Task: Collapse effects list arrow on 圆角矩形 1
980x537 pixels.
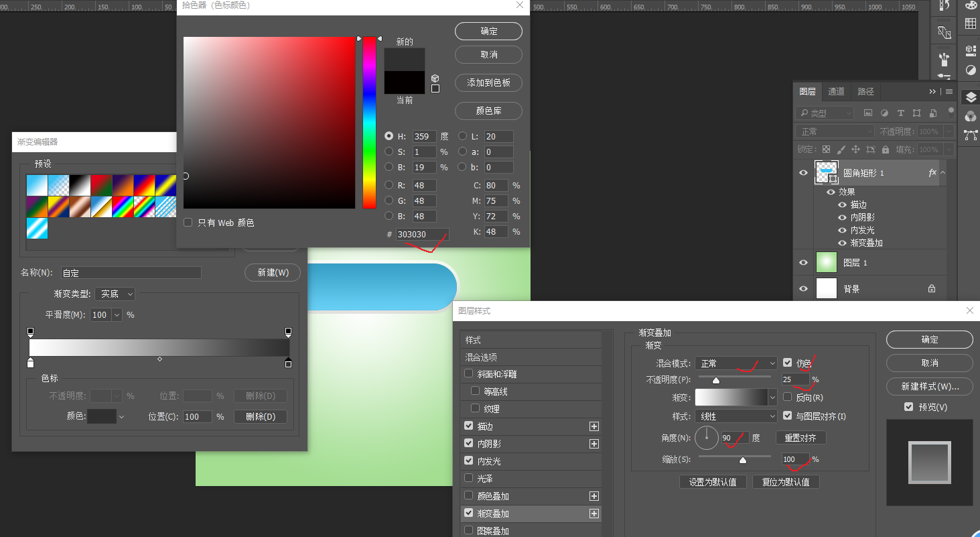Action: (x=943, y=173)
